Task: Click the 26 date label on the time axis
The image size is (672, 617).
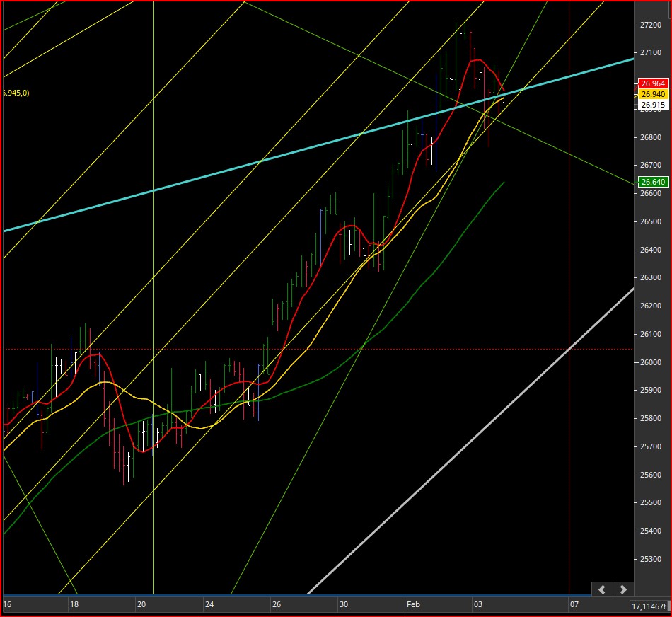Action: [277, 604]
